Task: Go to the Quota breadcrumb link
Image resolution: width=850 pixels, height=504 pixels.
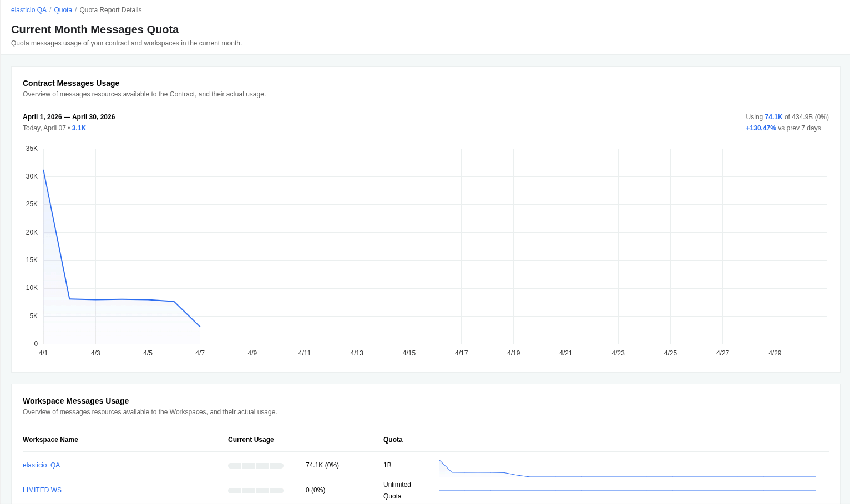Action: [x=63, y=10]
